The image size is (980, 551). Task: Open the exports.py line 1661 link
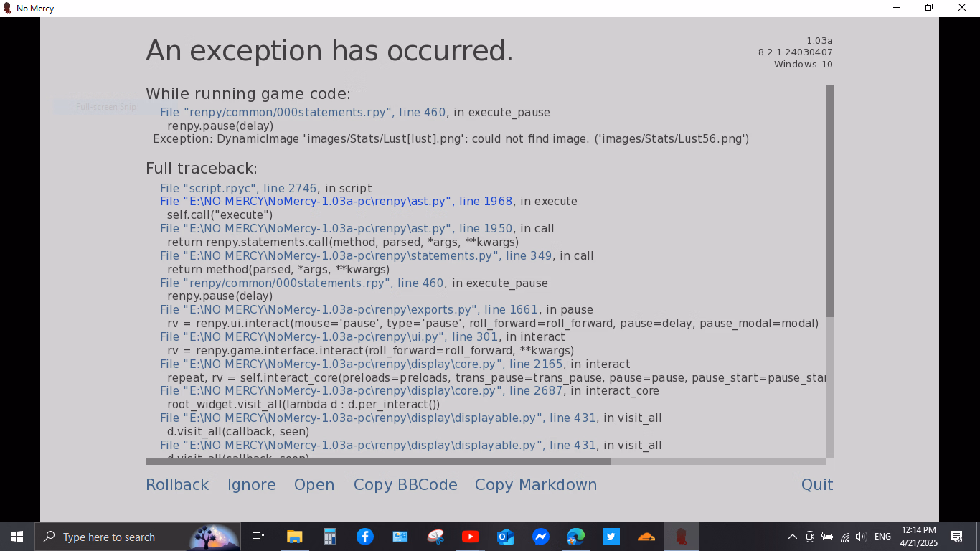(349, 310)
